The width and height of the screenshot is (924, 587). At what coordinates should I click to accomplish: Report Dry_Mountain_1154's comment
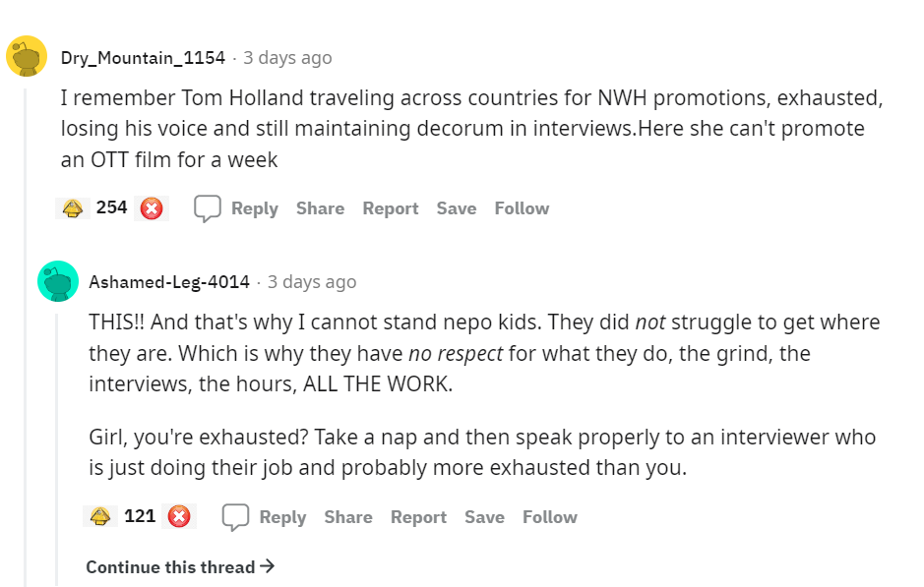pos(390,208)
